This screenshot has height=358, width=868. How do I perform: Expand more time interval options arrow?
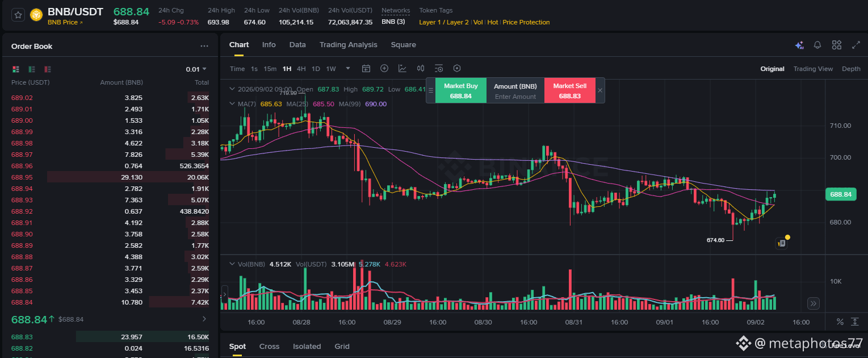click(348, 69)
